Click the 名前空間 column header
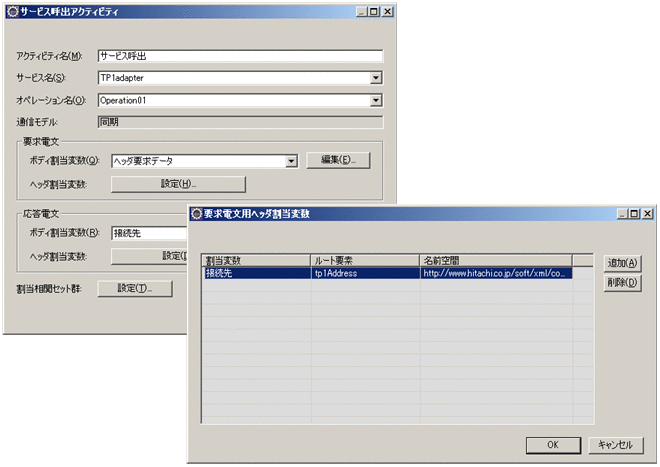660x467 pixels. click(496, 260)
